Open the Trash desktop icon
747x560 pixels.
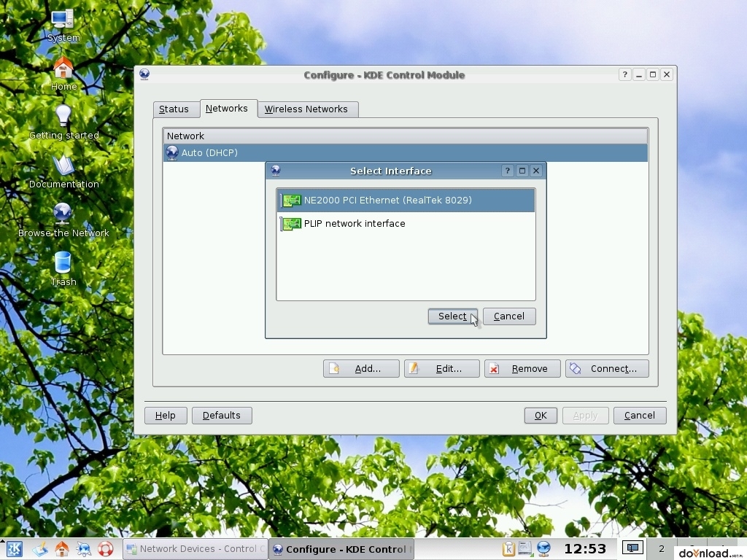pyautogui.click(x=63, y=269)
